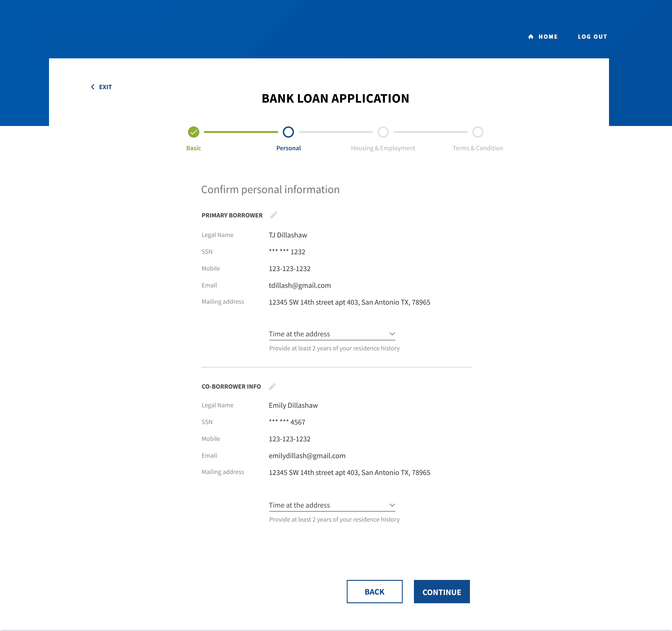672x631 pixels.
Task: Select the Personal step circle
Action: coord(288,132)
